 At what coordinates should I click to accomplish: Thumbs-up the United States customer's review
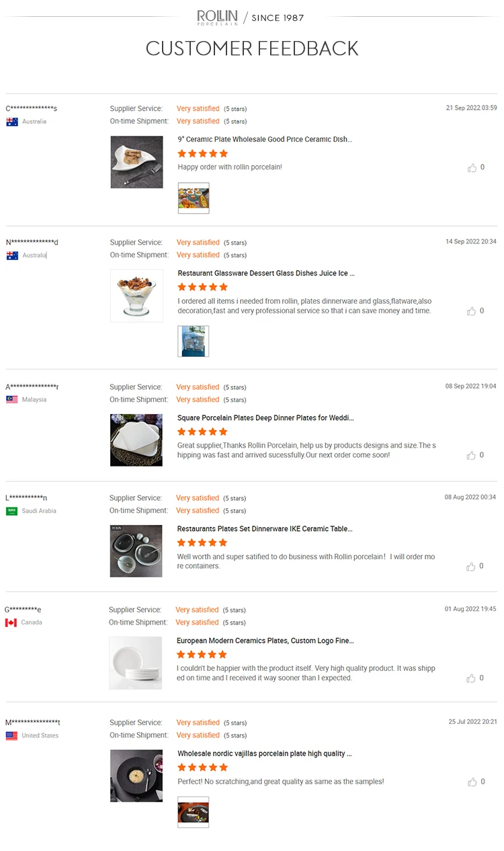(x=472, y=782)
